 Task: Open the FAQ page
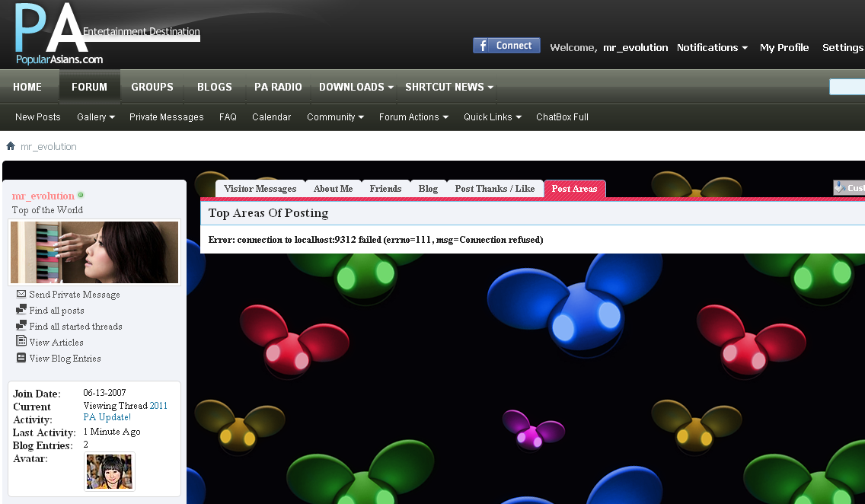[228, 117]
